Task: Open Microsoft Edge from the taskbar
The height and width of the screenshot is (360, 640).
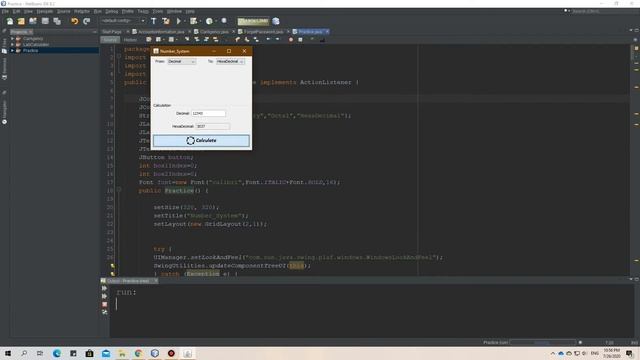Action: (57, 353)
